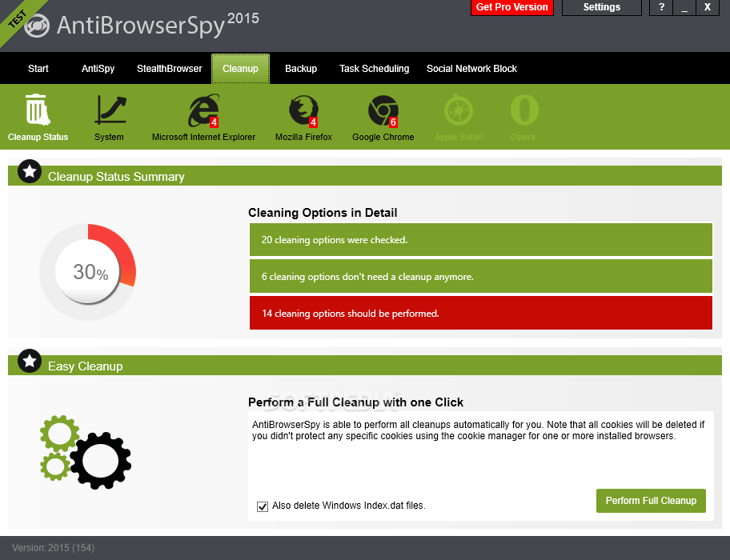Viewport: 730px width, 560px height.
Task: Click the Easy Cleanup star icon
Action: tap(30, 361)
